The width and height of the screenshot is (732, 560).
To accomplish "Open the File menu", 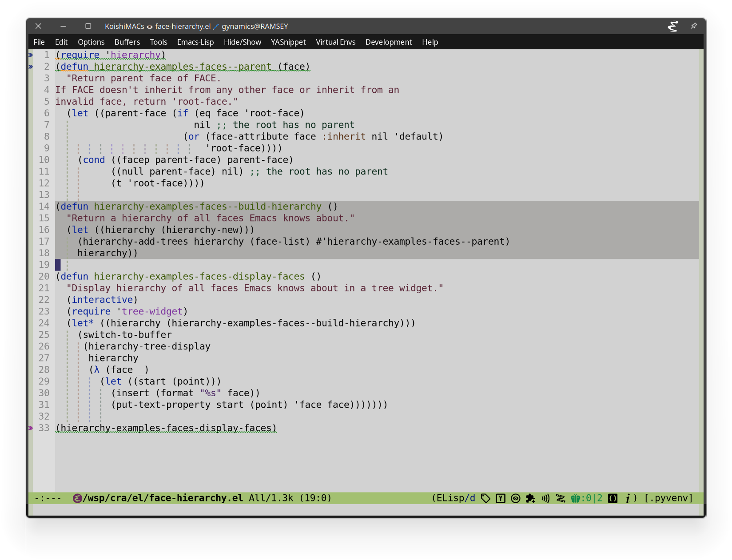I will [x=39, y=42].
